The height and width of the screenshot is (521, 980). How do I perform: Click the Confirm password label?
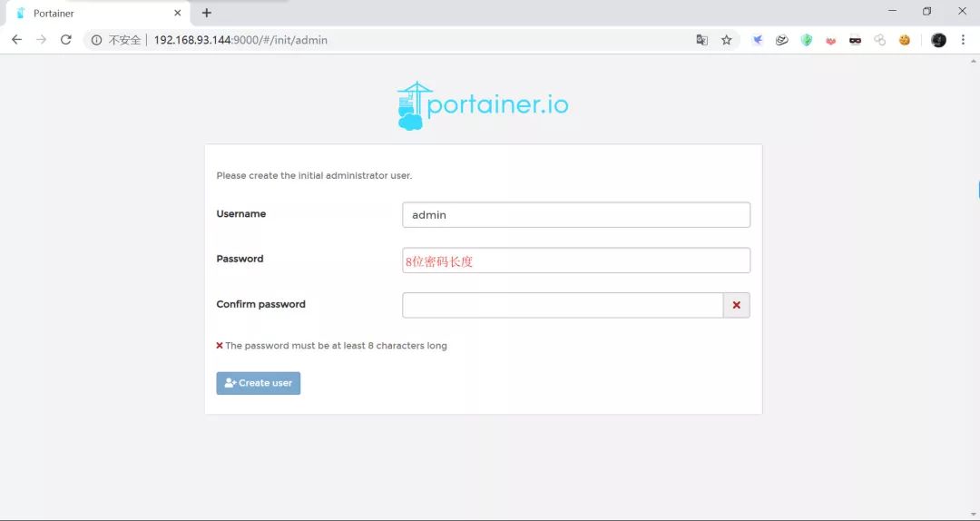[x=260, y=304]
